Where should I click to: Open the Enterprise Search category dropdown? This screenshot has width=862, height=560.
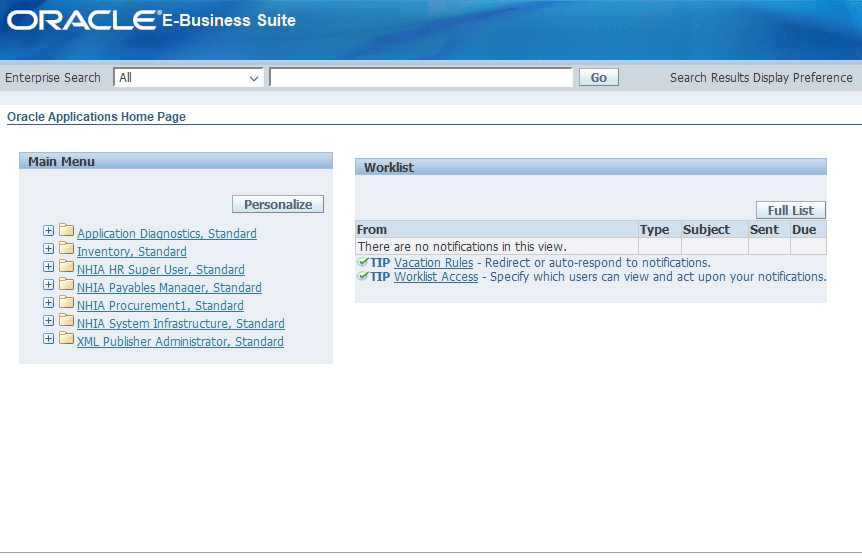point(188,78)
